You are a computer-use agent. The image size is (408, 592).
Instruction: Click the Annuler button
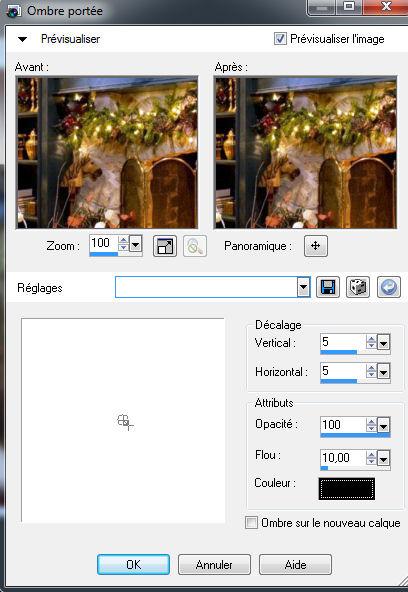coord(214,564)
